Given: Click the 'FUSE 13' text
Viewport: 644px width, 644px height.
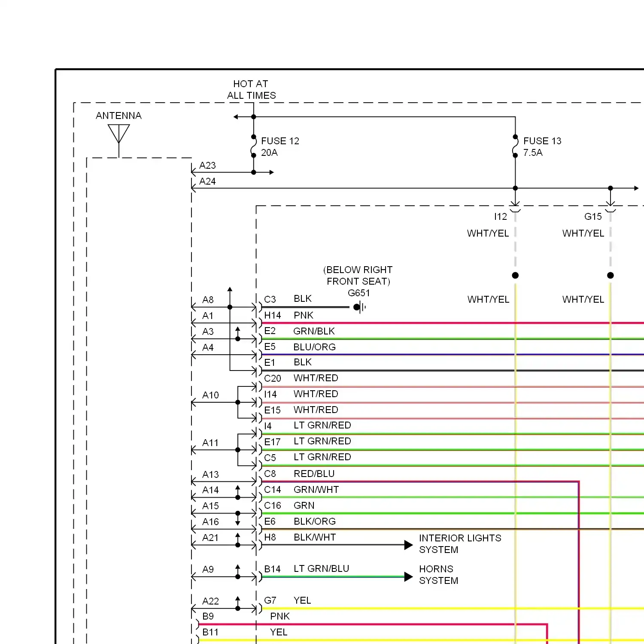Looking at the screenshot, I should point(542,141).
